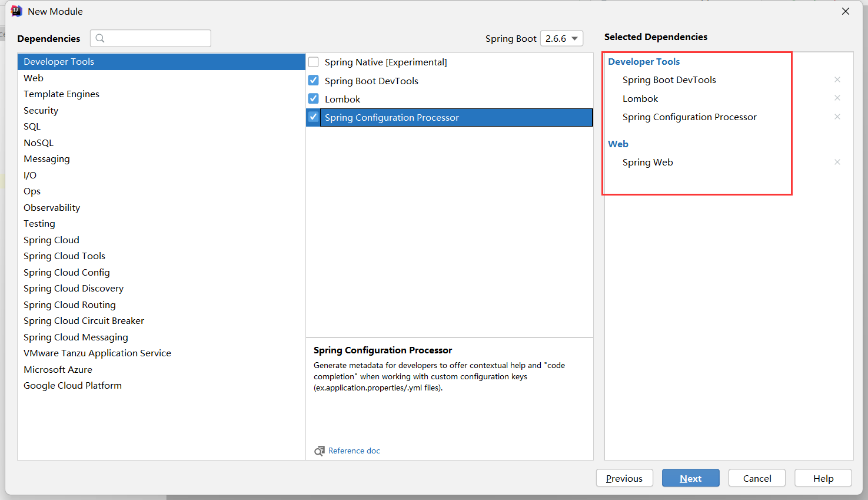This screenshot has width=868, height=500.
Task: Close the New Module dialog
Action: [x=846, y=11]
